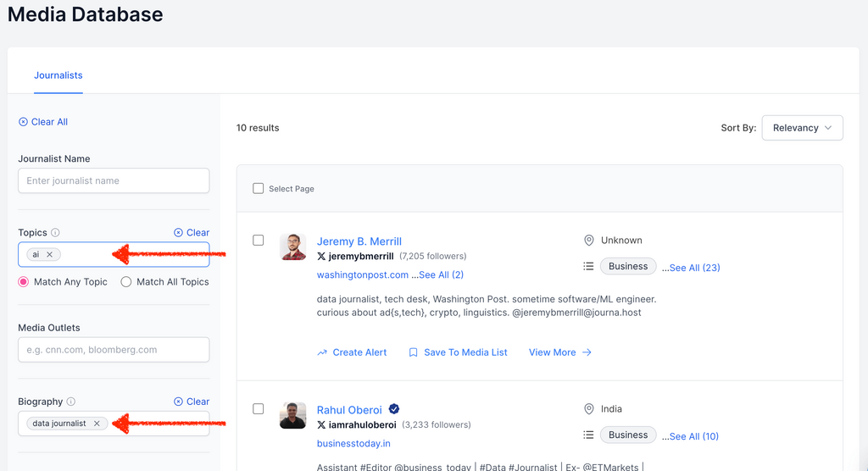Remove the 'ai' topic tag

(x=49, y=254)
